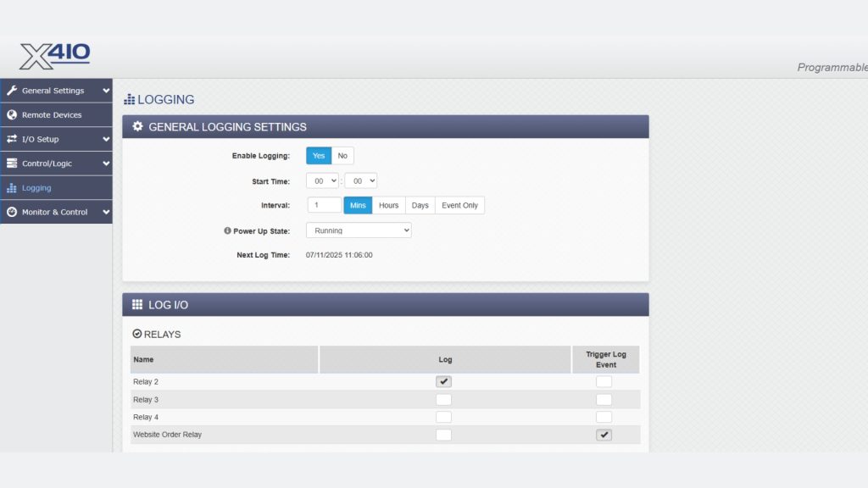
Task: Click the General Settings wrench icon
Action: (x=12, y=91)
